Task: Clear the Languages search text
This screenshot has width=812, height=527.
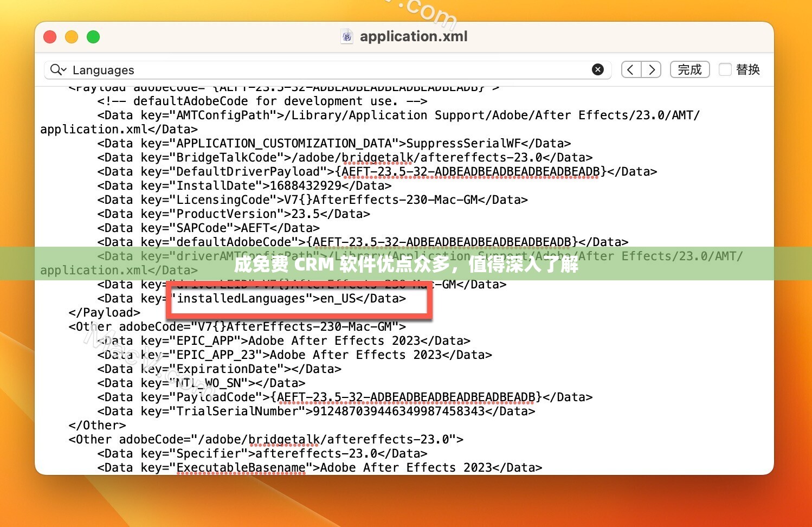Action: 598,69
